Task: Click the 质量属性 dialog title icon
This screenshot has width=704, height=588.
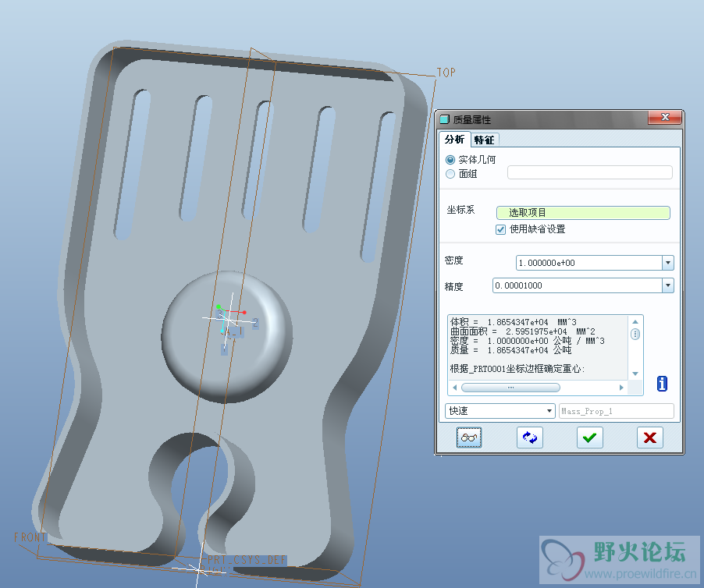Action: [444, 119]
